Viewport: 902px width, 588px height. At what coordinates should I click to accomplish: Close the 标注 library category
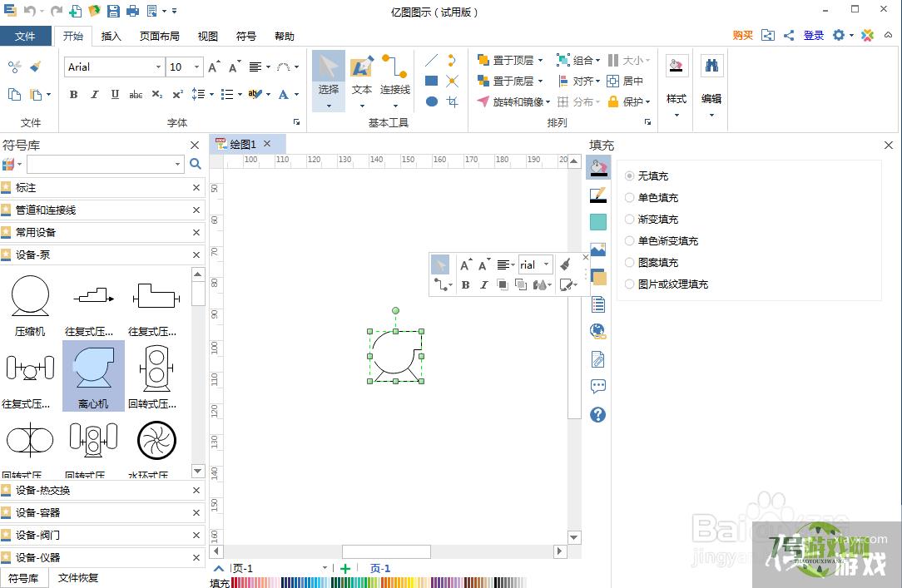click(x=196, y=187)
